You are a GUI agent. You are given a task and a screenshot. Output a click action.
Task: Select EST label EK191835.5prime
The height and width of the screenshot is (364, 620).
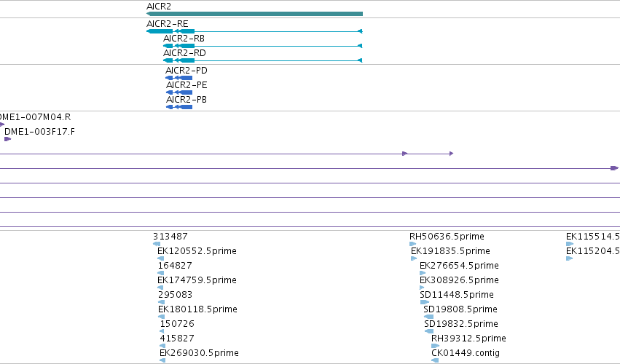coord(450,251)
